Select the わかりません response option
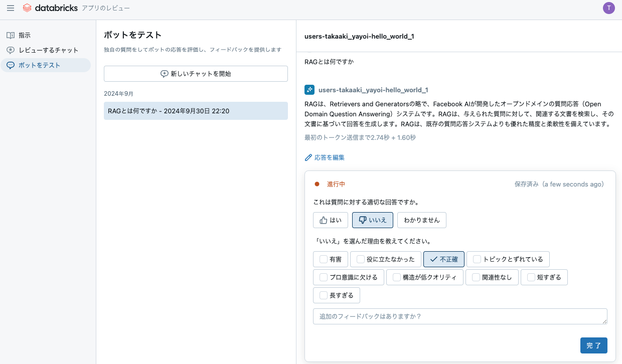The width and height of the screenshot is (622, 364). click(x=421, y=220)
